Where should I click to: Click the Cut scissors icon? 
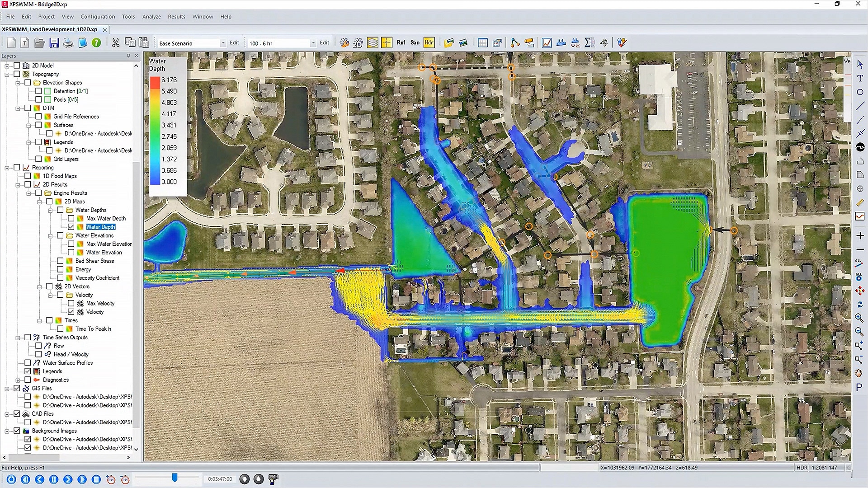[x=116, y=43]
